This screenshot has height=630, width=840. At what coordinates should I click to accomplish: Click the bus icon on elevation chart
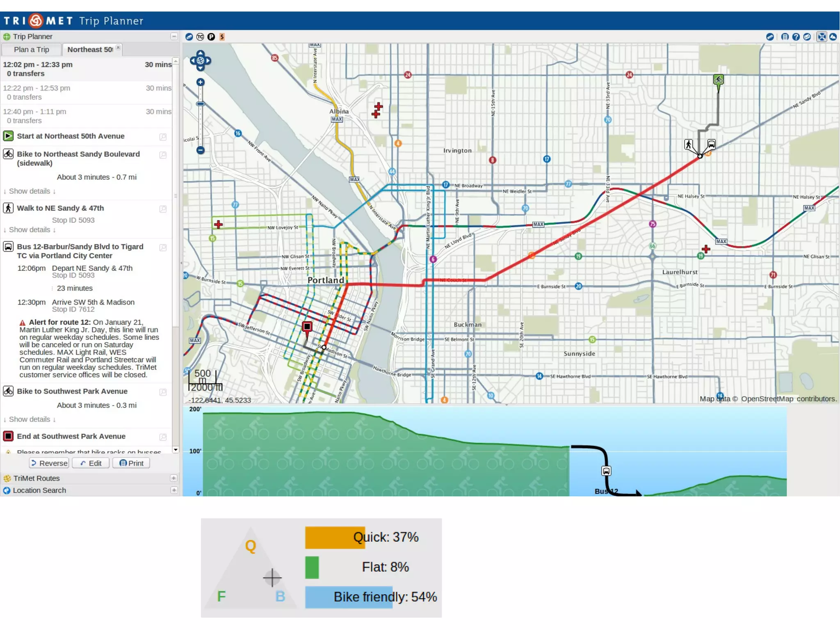[606, 471]
